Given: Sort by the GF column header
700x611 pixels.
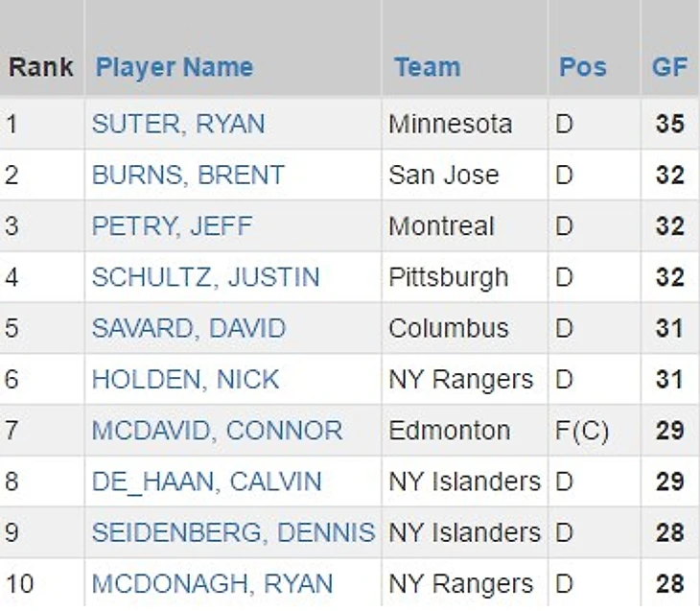Looking at the screenshot, I should tap(669, 67).
